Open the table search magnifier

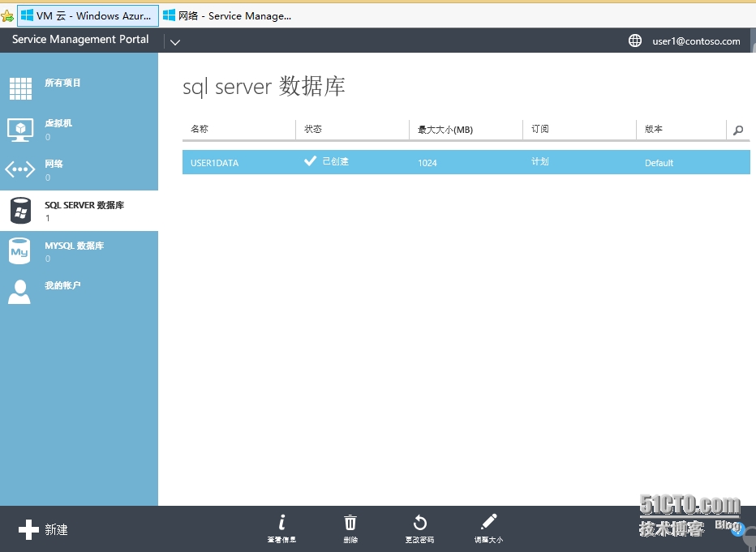click(x=738, y=130)
